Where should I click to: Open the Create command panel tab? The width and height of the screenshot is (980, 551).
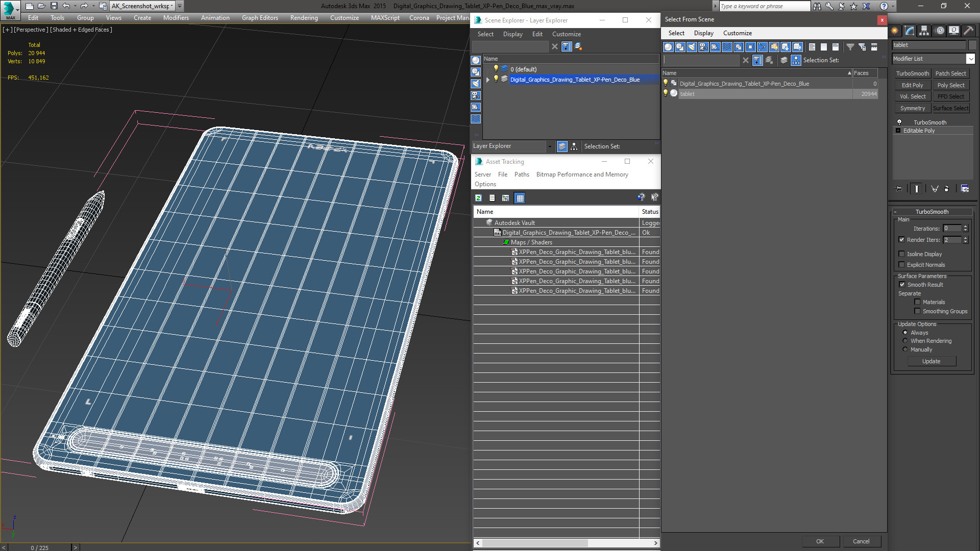coord(895,31)
